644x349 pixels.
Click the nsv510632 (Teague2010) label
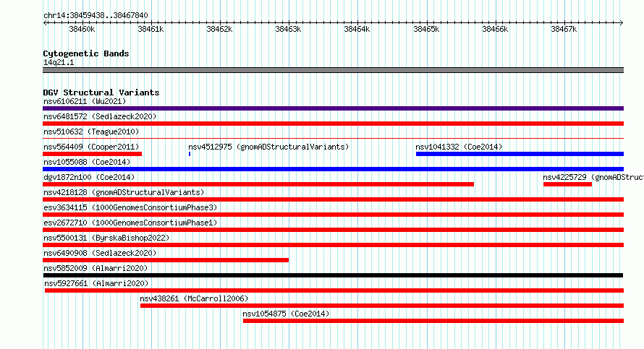91,132
